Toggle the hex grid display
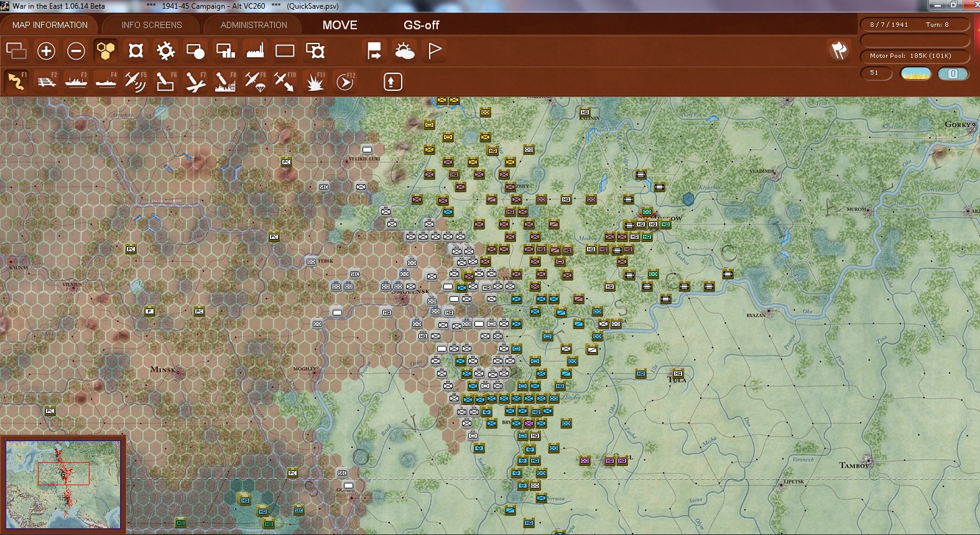The image size is (980, 535). click(106, 51)
